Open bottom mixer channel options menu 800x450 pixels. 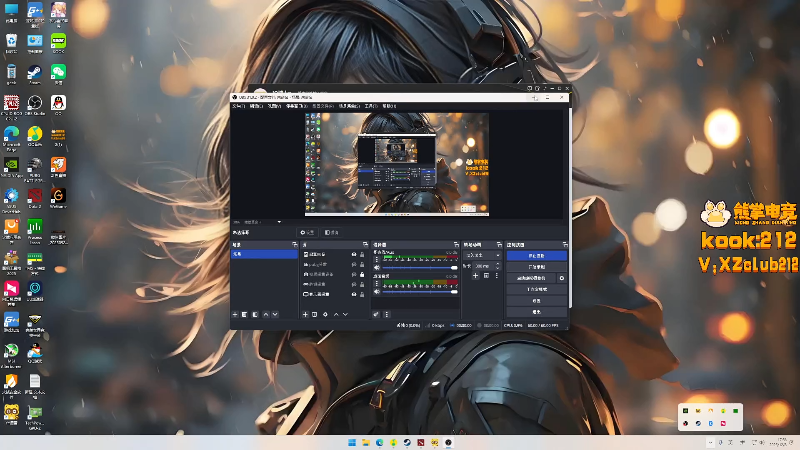click(377, 284)
